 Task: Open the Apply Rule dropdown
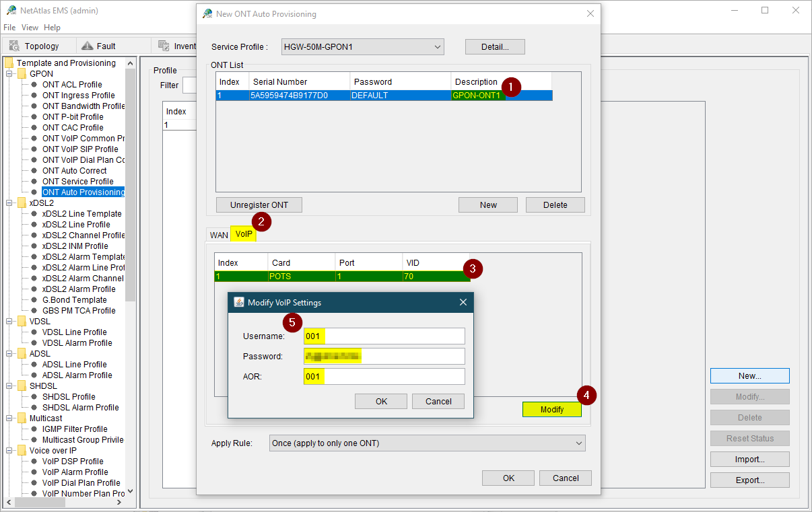[428, 443]
